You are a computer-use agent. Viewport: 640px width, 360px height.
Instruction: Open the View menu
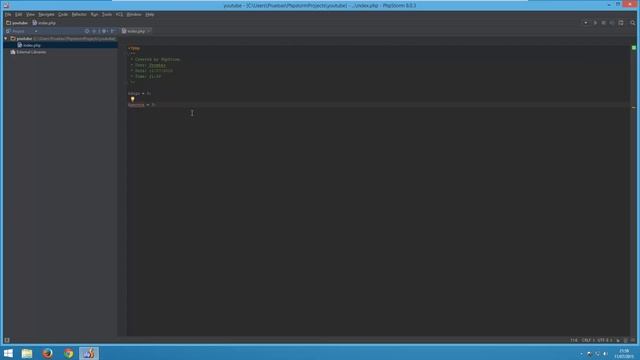30,14
